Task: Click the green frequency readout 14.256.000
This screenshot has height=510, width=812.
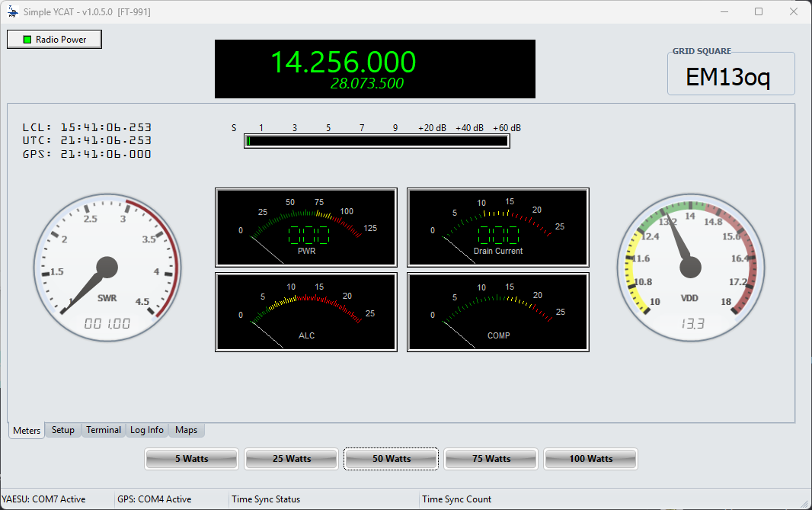Action: 373,62
